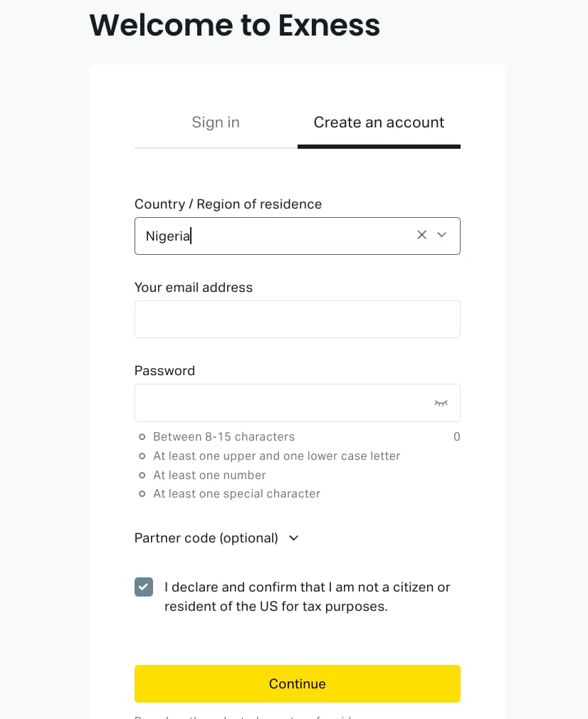588x719 pixels.
Task: Clear the selected country Nigeria
Action: click(x=421, y=235)
